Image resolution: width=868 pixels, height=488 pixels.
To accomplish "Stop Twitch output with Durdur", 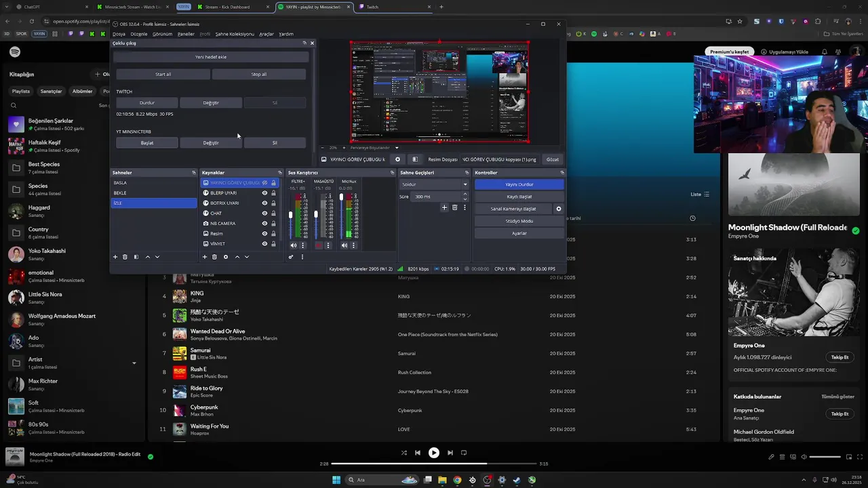I will click(147, 103).
